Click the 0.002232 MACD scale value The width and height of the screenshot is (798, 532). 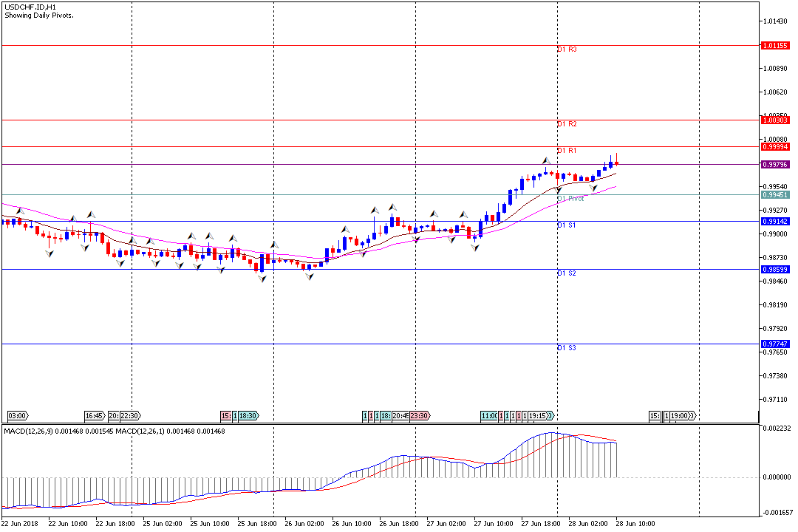click(777, 429)
